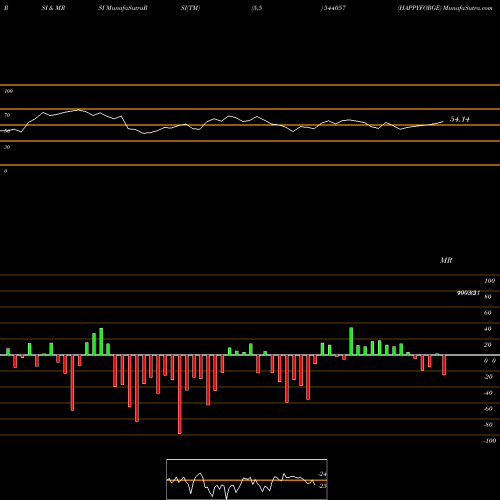The height and width of the screenshot is (500, 500).
Task: Click the 100 label on RSI axis
Action: pos(9,91)
